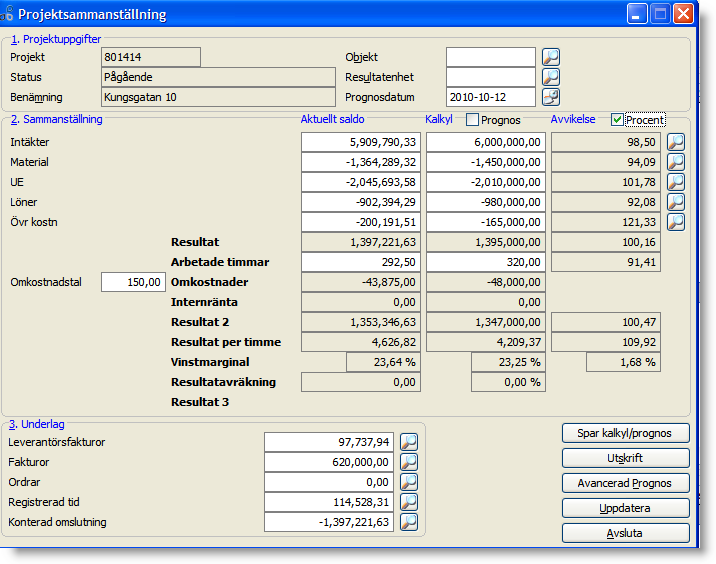Click Leverantörsfakturor value 97,737,94

point(329,442)
